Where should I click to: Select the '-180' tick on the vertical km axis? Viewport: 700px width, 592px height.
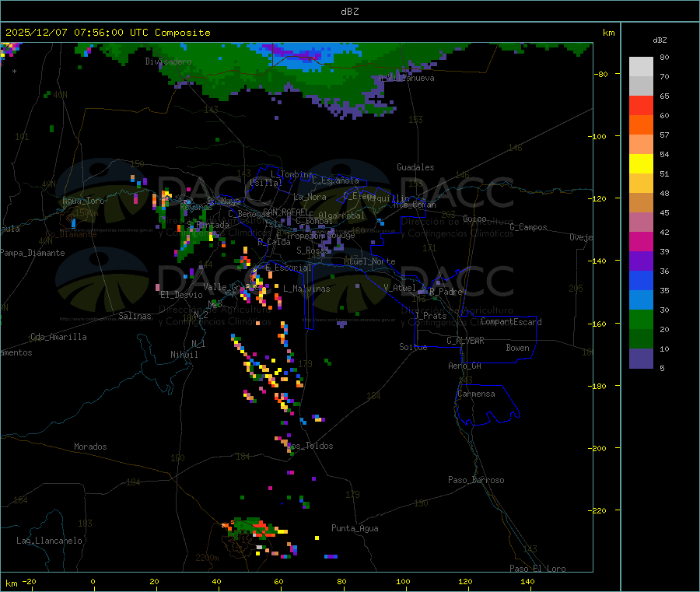pyautogui.click(x=599, y=386)
